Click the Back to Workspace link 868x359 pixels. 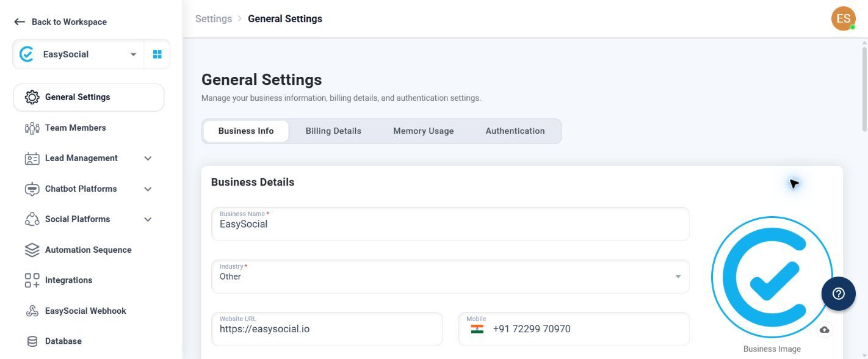tap(60, 22)
